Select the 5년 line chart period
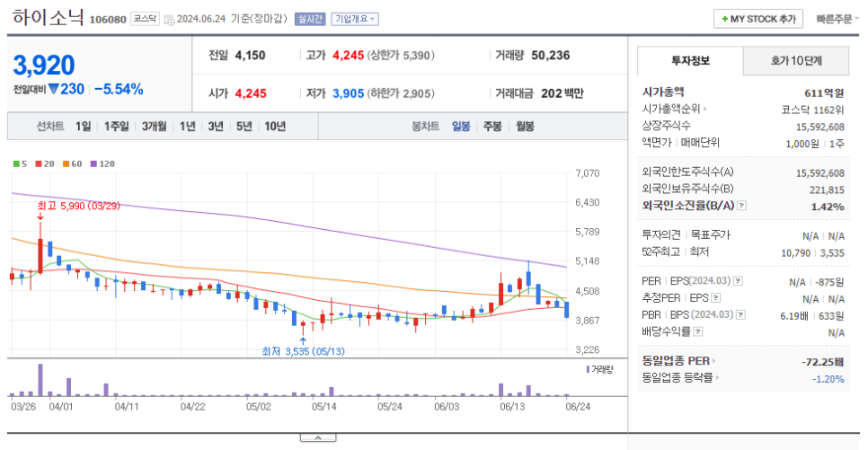868x450 pixels. (244, 127)
